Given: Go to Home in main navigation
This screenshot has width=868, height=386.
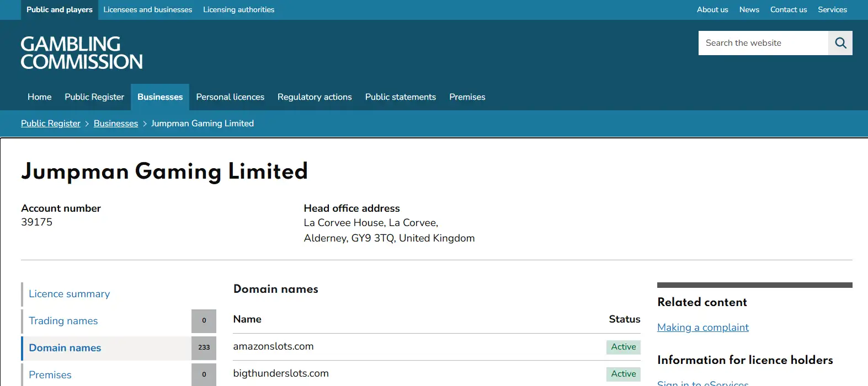Looking at the screenshot, I should 40,97.
